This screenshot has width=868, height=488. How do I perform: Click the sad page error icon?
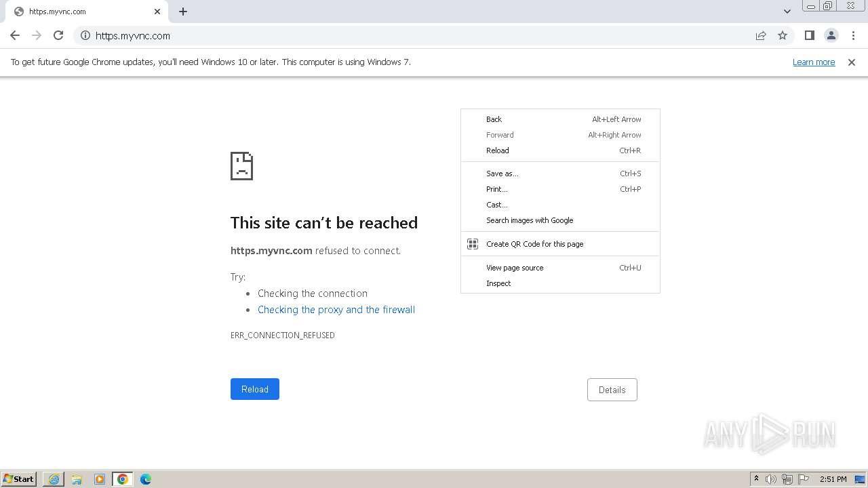click(242, 166)
